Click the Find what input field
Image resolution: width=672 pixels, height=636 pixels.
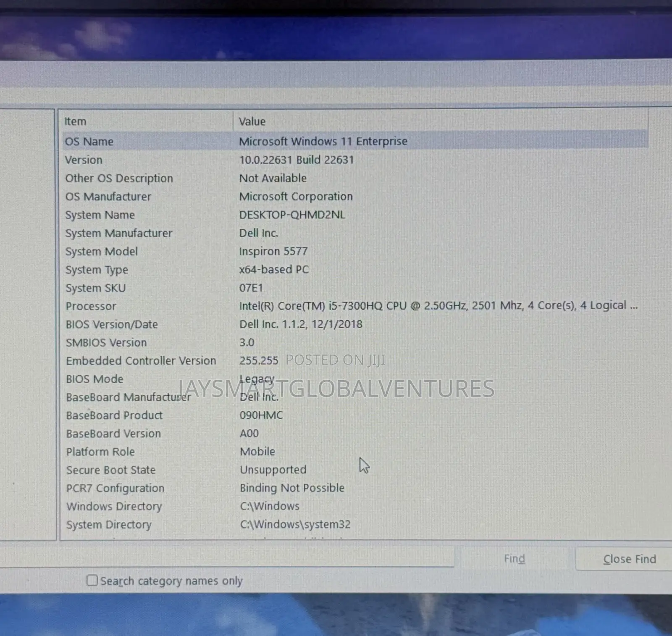227,557
